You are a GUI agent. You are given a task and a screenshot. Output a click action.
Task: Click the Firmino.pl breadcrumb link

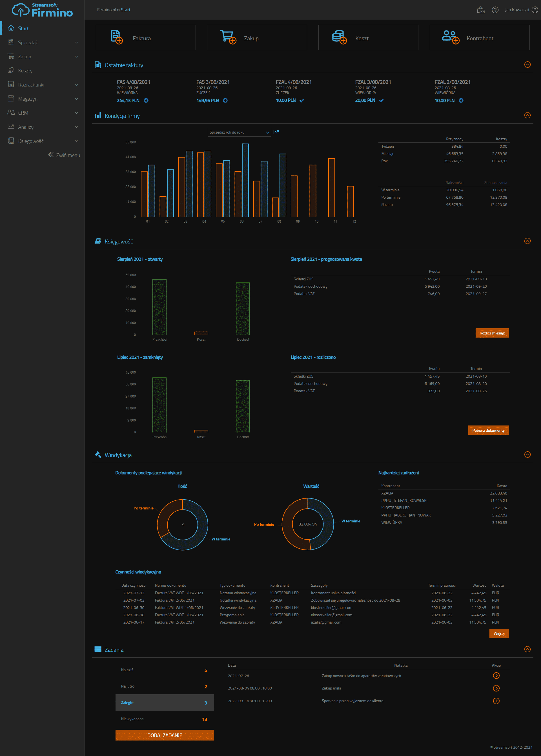point(107,10)
